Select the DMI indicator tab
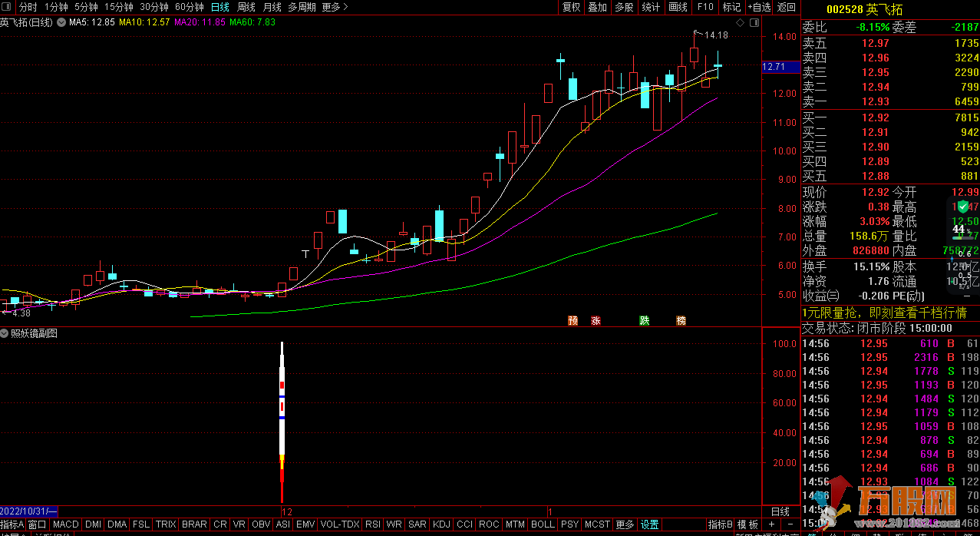Screen dimensions: 980x536 (93, 524)
